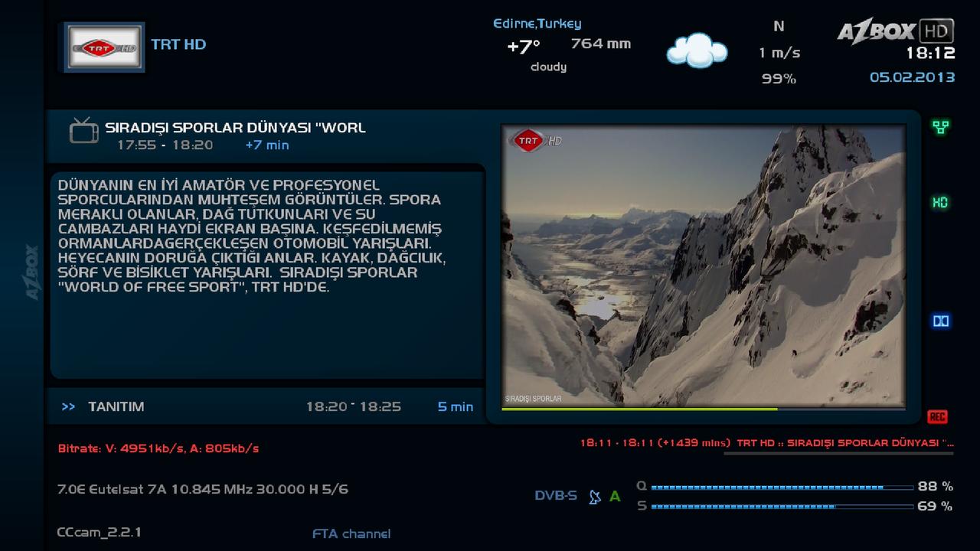Click the CCcam_2.2.1 label

click(100, 532)
